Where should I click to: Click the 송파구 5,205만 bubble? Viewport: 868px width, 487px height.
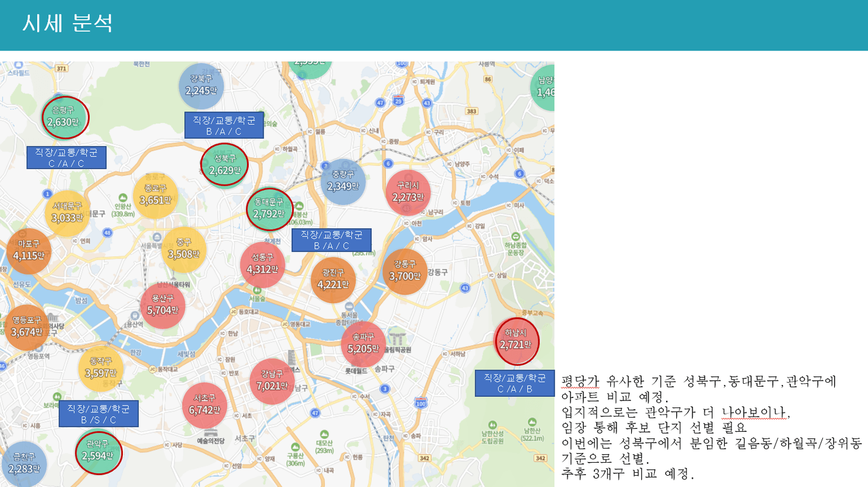[x=363, y=343]
